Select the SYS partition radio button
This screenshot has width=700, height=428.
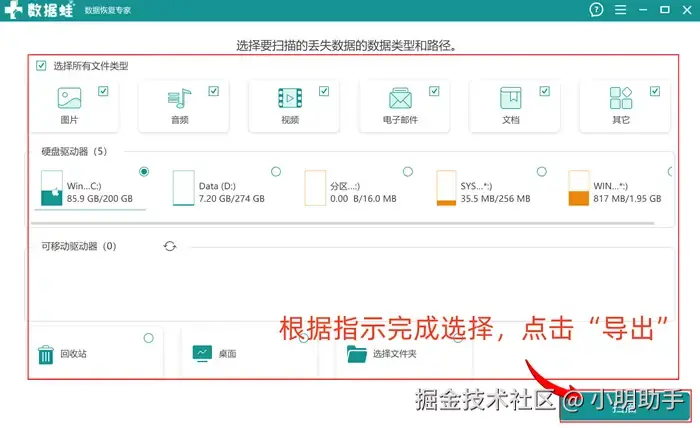[542, 171]
